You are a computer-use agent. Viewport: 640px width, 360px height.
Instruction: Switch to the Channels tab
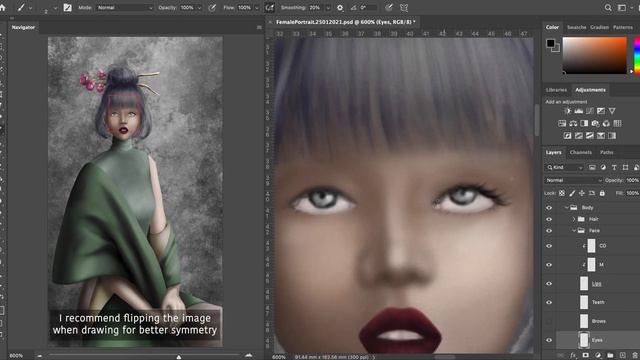coord(580,152)
